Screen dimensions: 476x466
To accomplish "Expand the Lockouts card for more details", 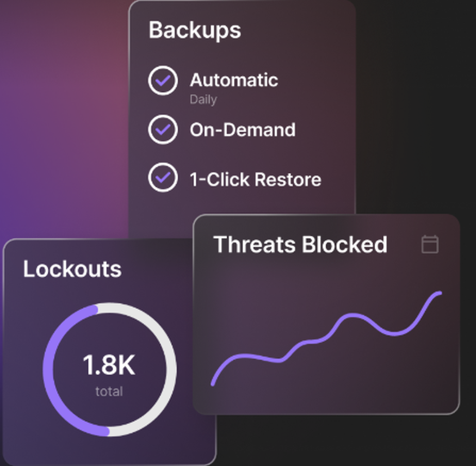I will [x=72, y=269].
